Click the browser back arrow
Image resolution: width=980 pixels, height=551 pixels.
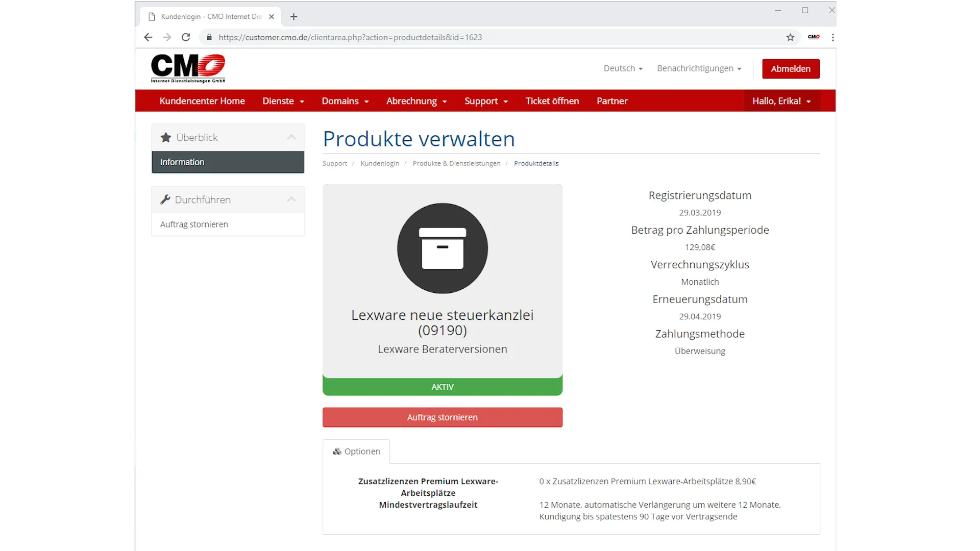148,37
